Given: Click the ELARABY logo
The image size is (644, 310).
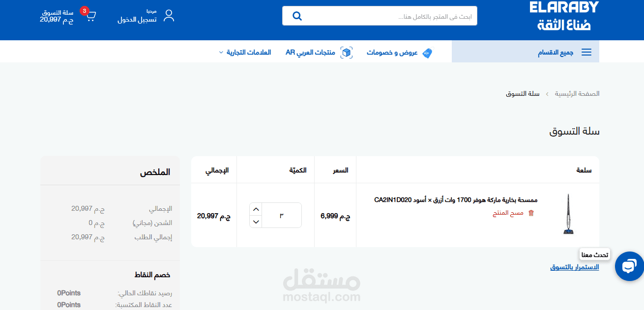Looking at the screenshot, I should (x=563, y=15).
